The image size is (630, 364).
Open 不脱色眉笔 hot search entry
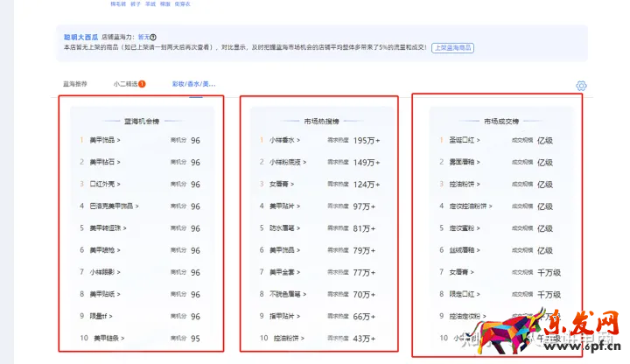tap(285, 294)
